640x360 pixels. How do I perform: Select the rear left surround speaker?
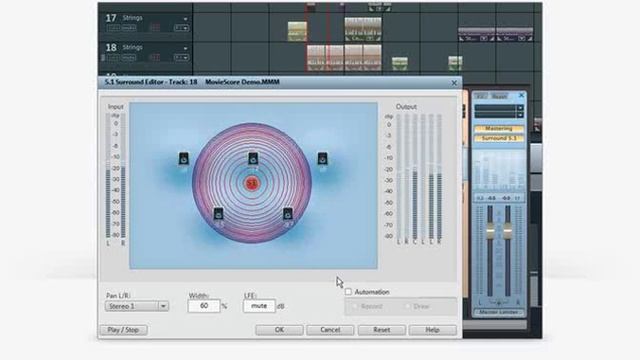click(x=218, y=214)
